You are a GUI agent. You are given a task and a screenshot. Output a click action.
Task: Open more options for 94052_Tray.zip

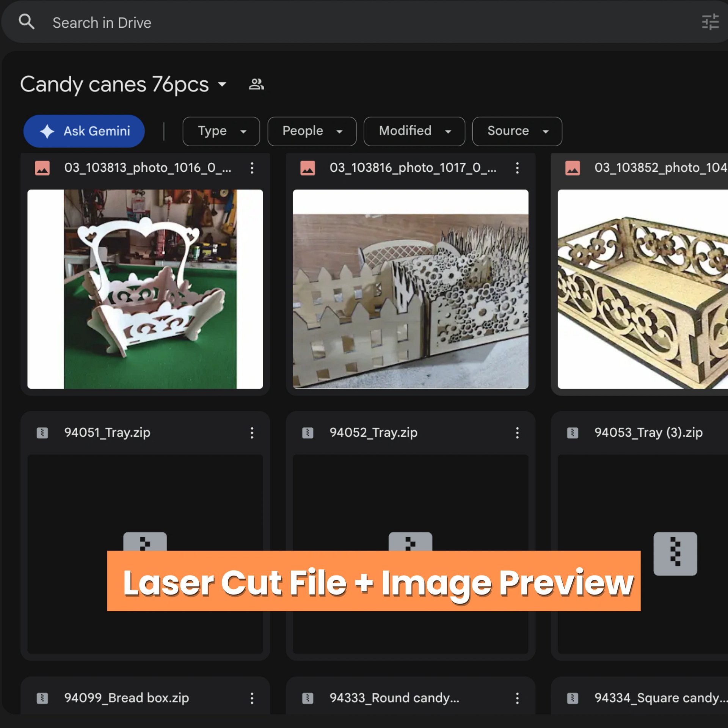coord(517,433)
